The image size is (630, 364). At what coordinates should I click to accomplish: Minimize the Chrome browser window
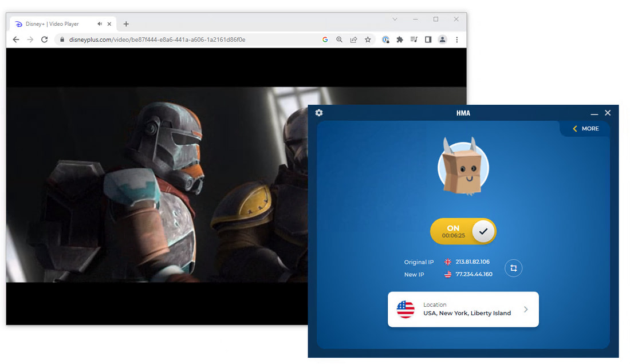click(x=415, y=19)
